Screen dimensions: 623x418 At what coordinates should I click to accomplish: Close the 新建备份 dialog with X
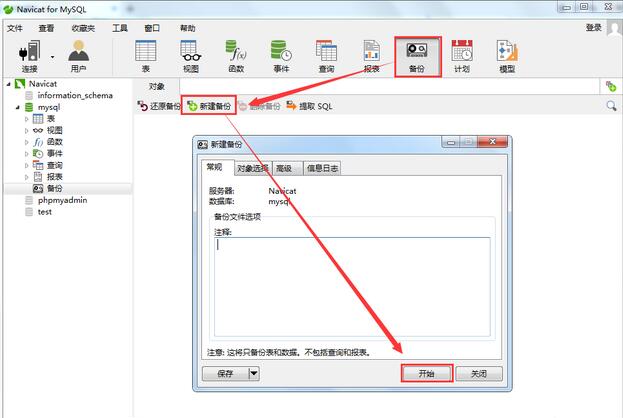pyautogui.click(x=492, y=142)
